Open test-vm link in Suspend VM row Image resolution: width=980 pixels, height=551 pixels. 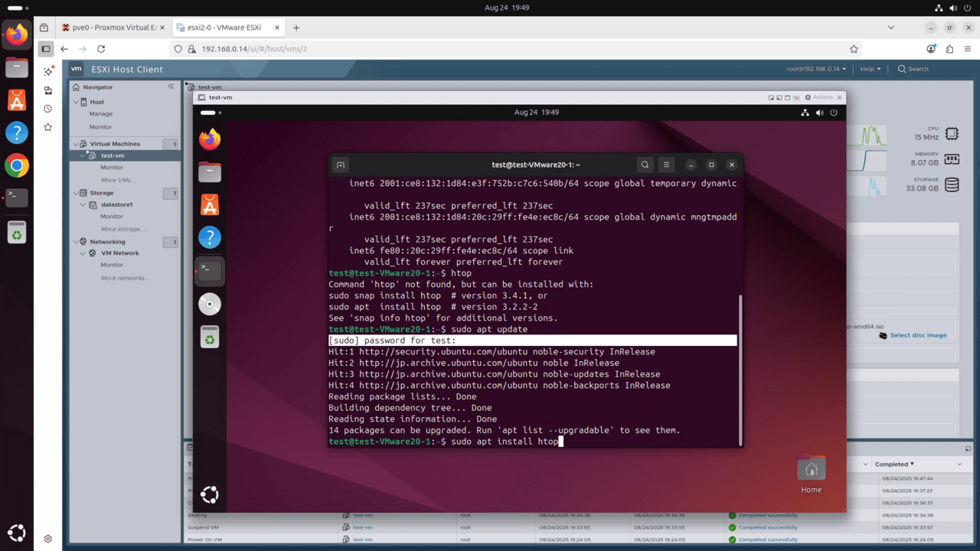(363, 527)
